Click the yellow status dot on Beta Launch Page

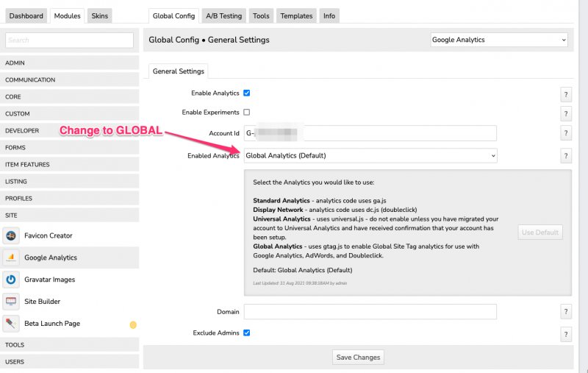pyautogui.click(x=133, y=324)
